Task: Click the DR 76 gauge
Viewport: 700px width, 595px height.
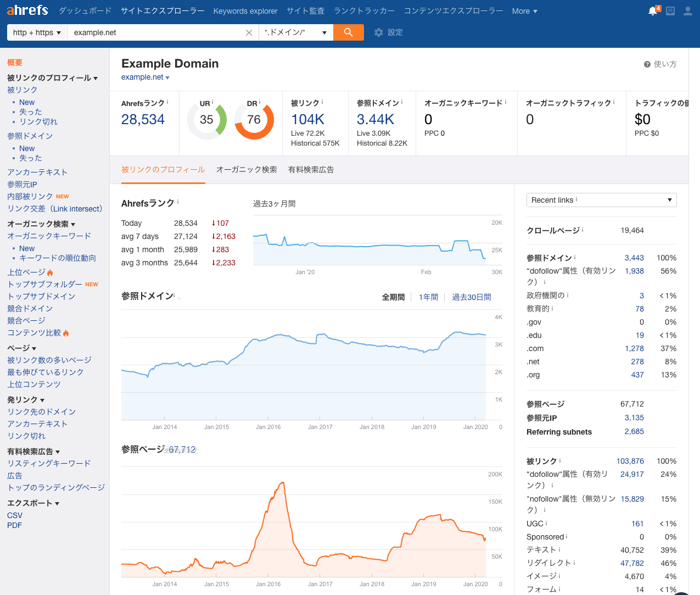Action: click(254, 120)
